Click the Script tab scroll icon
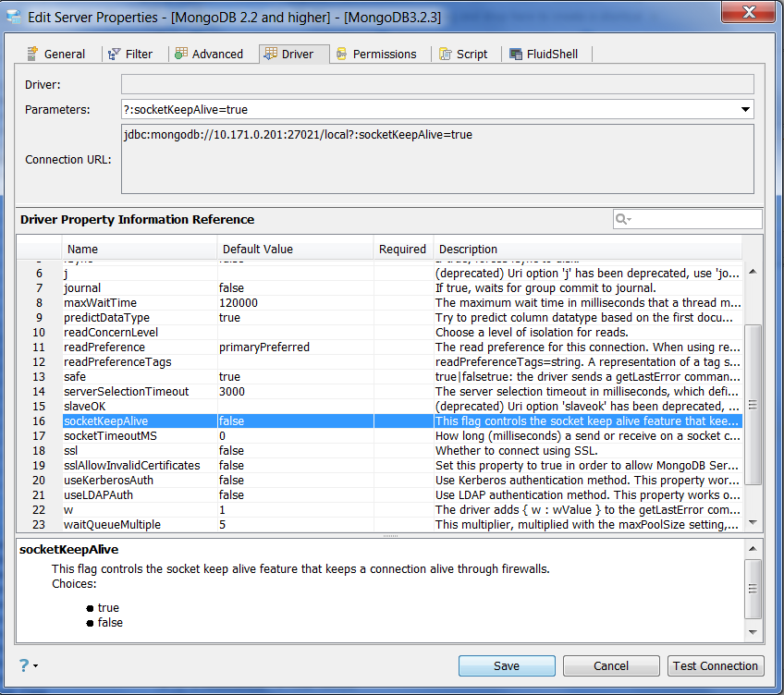784x695 pixels. click(445, 54)
